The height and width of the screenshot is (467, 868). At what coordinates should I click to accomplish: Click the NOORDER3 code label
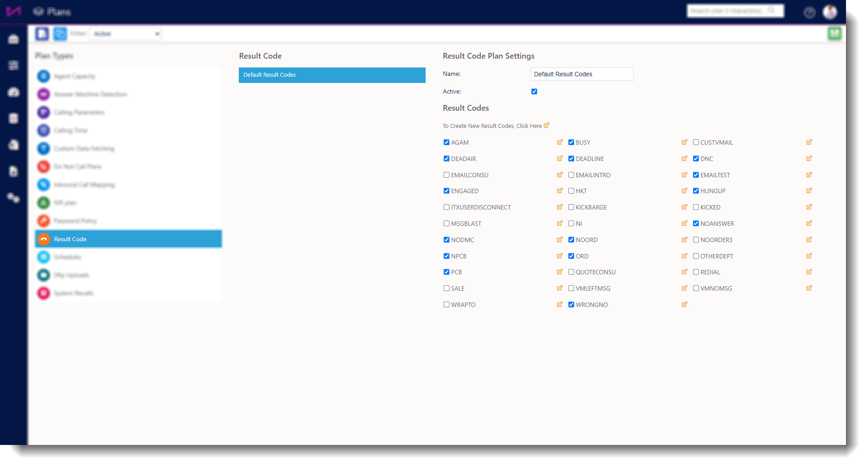(716, 240)
